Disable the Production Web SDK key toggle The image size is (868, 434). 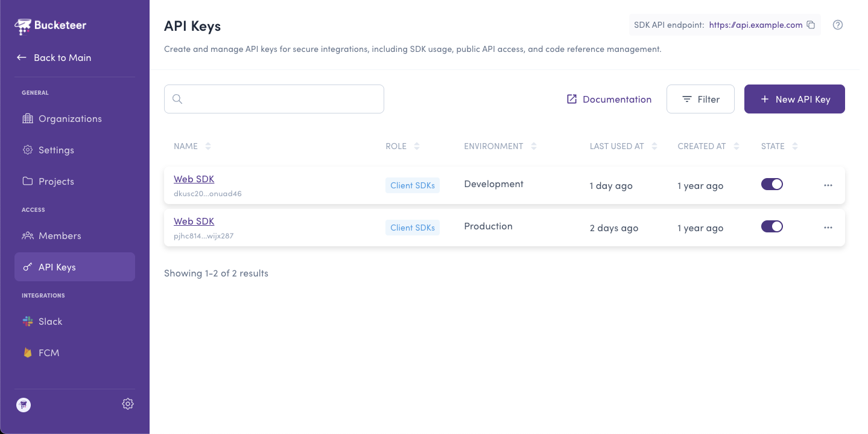[x=771, y=226]
